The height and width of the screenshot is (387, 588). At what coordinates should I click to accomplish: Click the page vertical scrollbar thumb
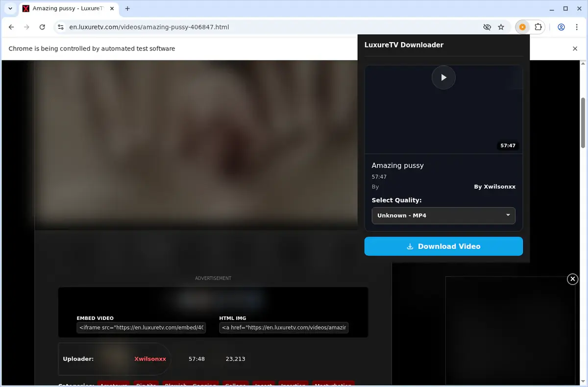583,122
